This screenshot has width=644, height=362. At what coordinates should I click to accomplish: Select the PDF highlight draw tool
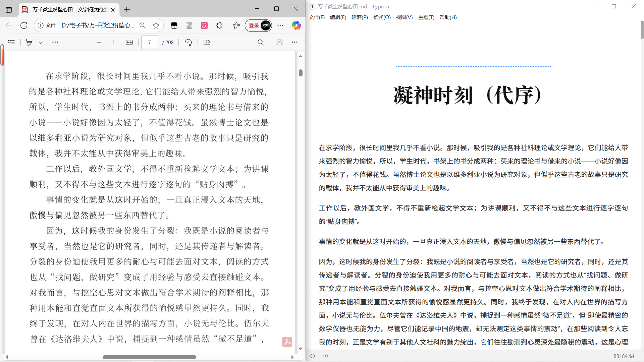30,42
